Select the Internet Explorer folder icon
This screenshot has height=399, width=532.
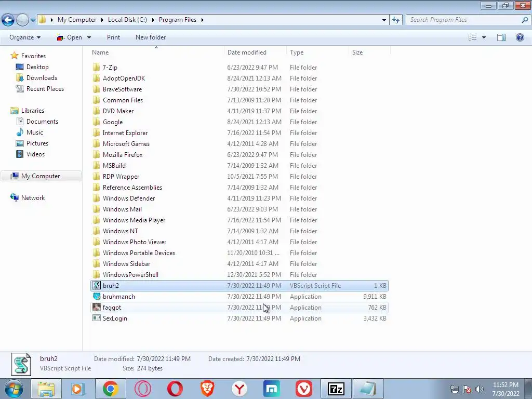coord(96,132)
